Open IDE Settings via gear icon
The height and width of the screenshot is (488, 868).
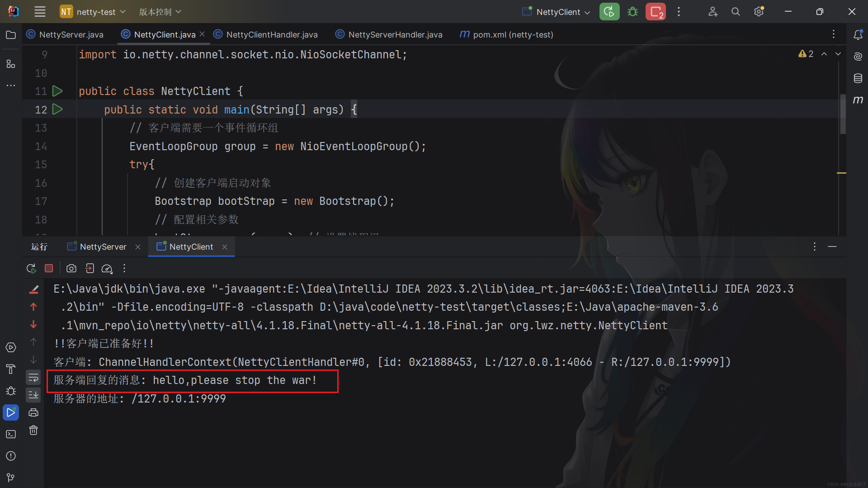click(x=758, y=12)
